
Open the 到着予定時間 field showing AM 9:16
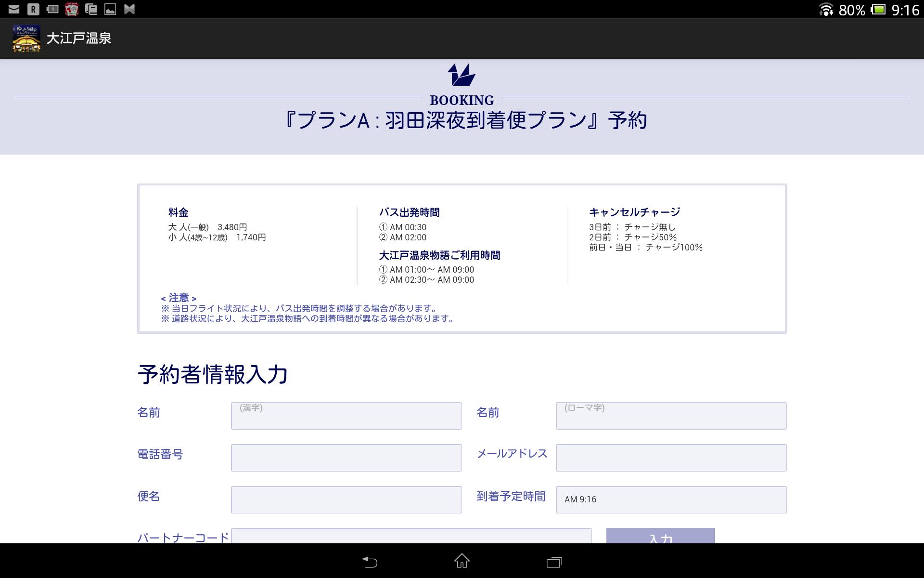pyautogui.click(x=671, y=499)
